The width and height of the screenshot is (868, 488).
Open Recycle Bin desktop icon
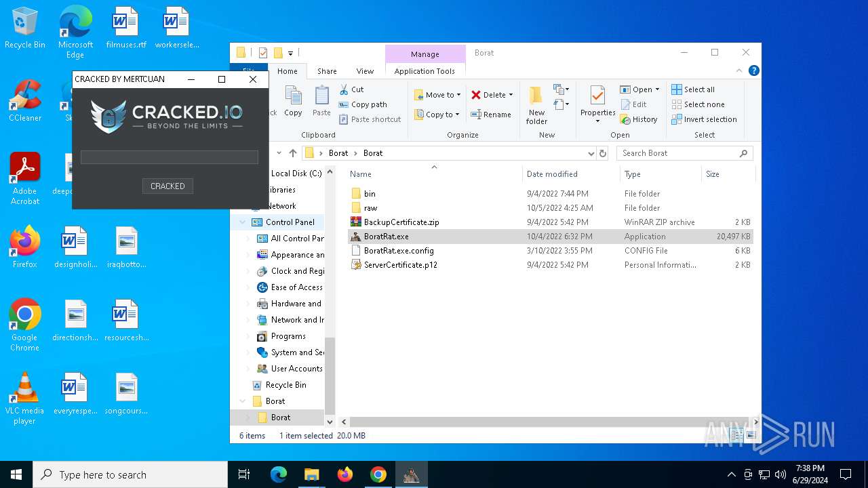[25, 28]
